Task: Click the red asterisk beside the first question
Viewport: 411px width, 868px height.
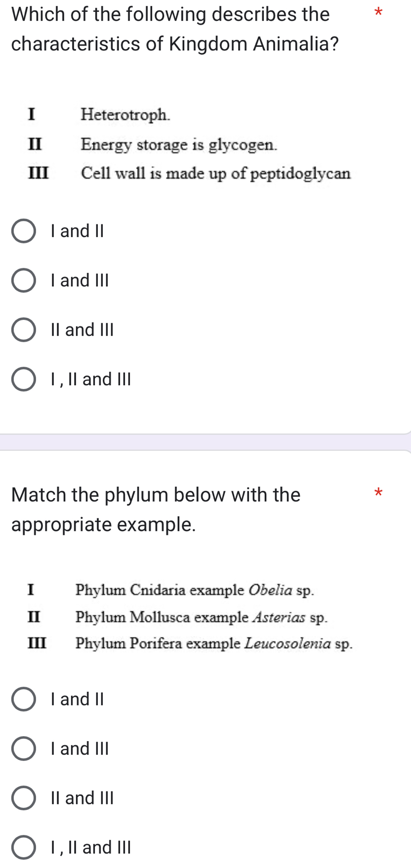Action: [378, 14]
